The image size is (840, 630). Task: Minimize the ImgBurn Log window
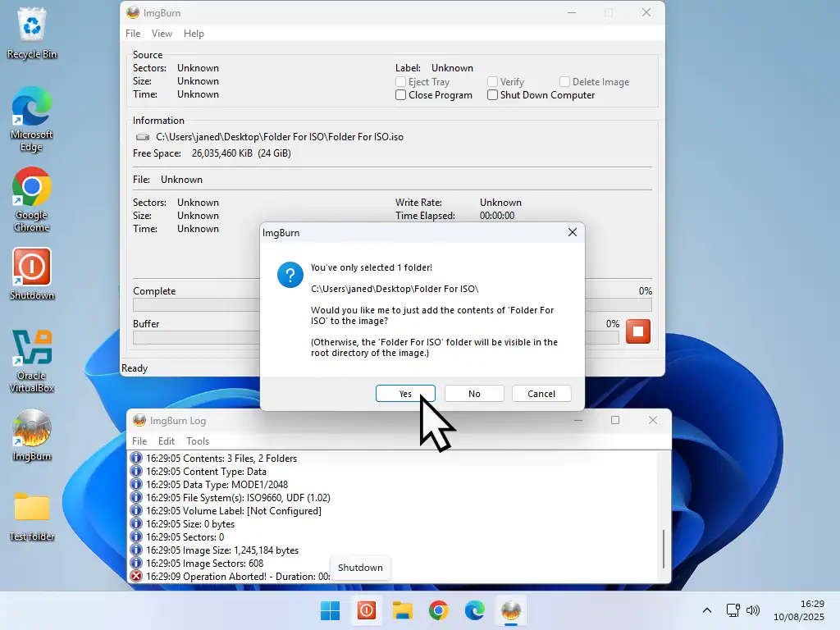(x=578, y=420)
